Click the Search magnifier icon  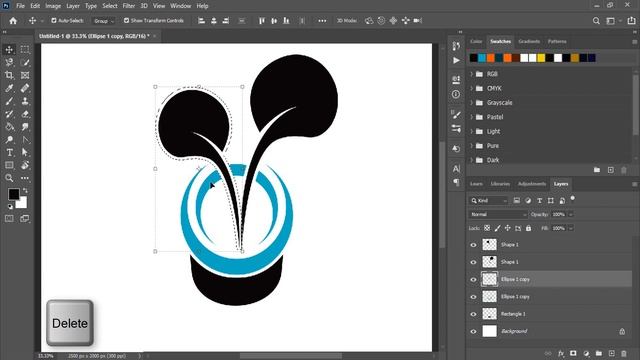coord(596,20)
